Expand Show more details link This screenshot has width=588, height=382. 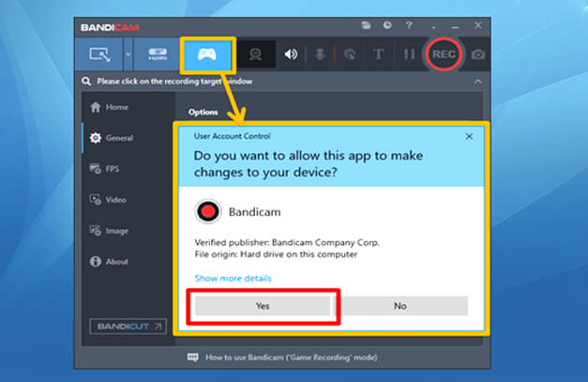233,279
